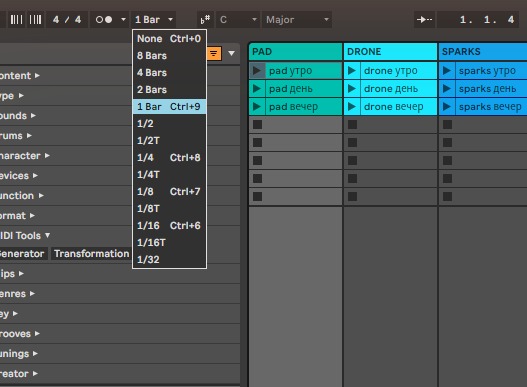Image resolution: width=527 pixels, height=387 pixels.
Task: Launch the pad вечер clip
Action: click(257, 107)
